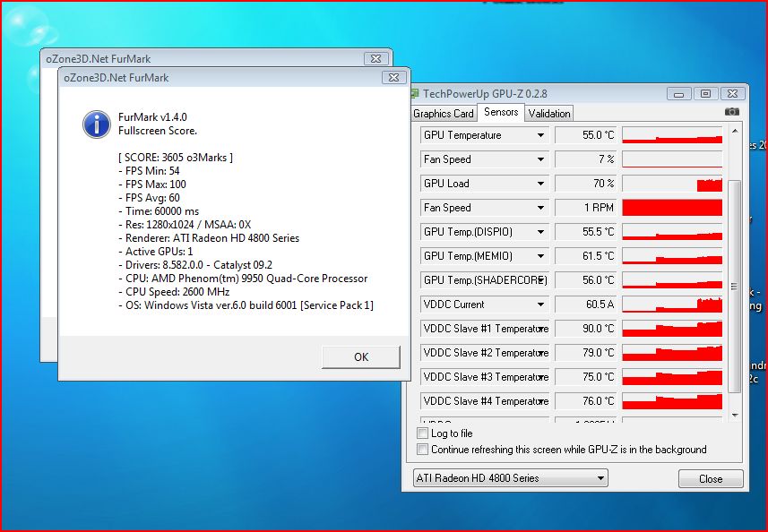Open the ATI Radeon HD 4800 Series selector
The image size is (768, 532).
pos(511,478)
